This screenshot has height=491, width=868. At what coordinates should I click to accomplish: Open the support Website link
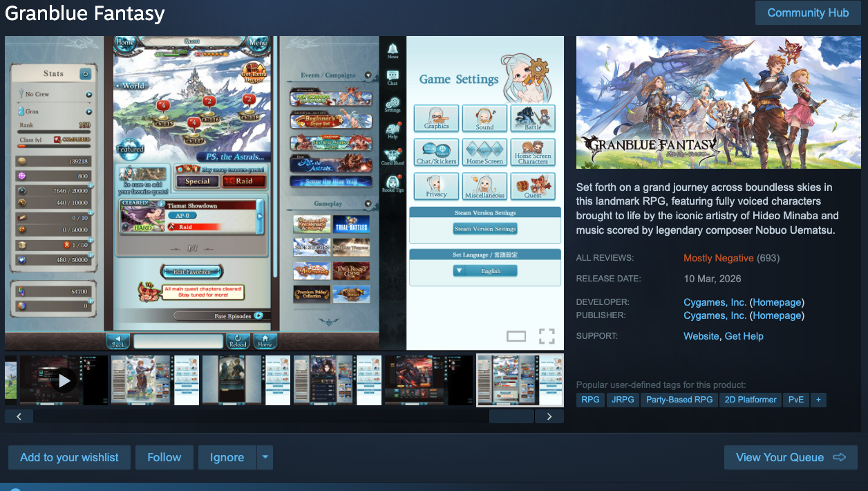tap(701, 336)
